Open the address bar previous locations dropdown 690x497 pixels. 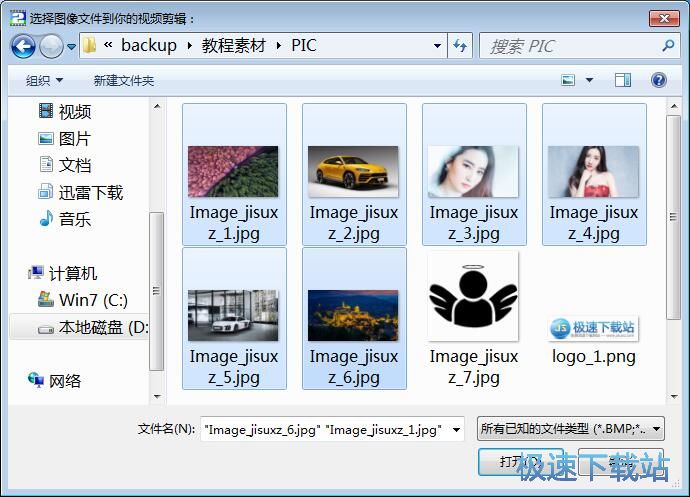click(x=437, y=45)
